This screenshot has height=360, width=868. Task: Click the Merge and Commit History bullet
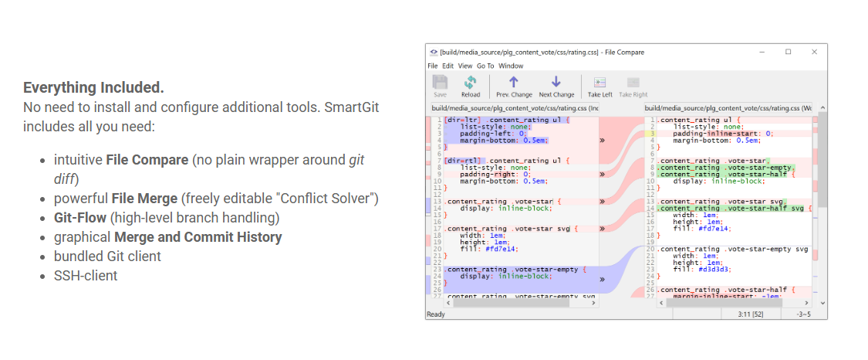tap(167, 237)
